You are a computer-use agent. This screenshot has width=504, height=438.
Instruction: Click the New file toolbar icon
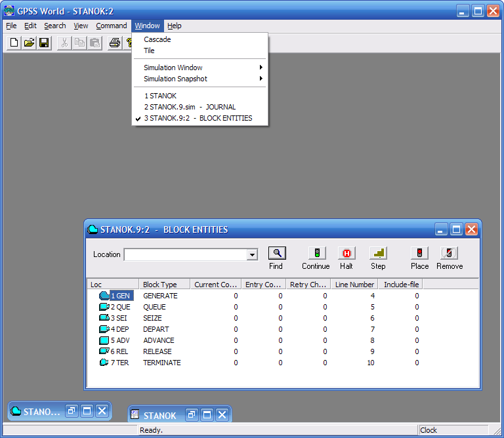(x=14, y=43)
